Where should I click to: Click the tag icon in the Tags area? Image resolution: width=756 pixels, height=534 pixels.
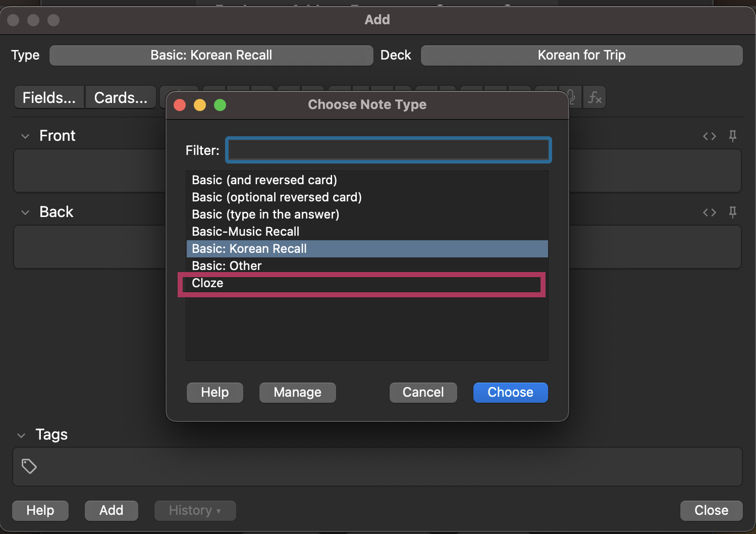tap(29, 466)
